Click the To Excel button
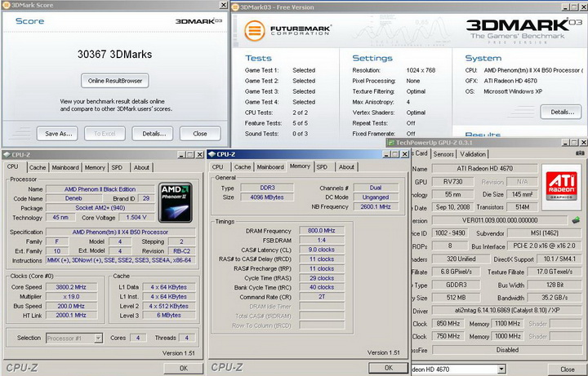The width and height of the screenshot is (588, 376). pyautogui.click(x=105, y=134)
